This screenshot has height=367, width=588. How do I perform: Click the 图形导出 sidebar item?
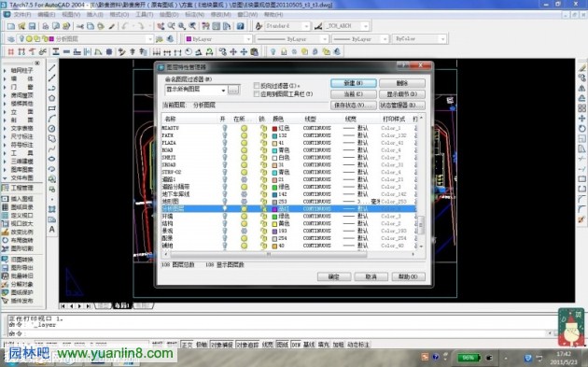(21, 268)
